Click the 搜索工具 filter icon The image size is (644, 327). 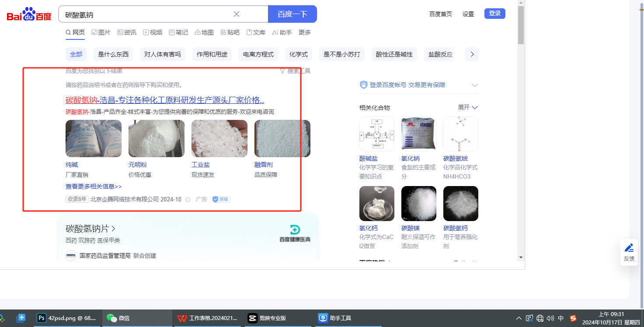pyautogui.click(x=283, y=71)
